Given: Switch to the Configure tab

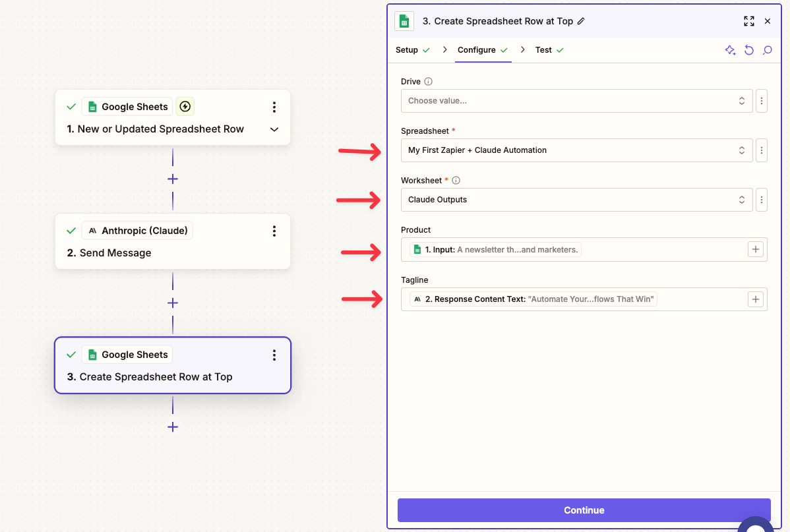Looking at the screenshot, I should 483,50.
